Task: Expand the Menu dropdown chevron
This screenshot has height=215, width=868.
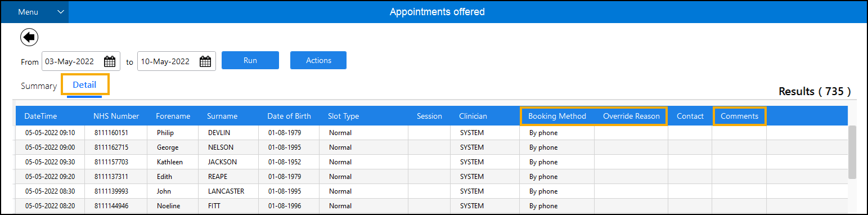Action: 61,12
